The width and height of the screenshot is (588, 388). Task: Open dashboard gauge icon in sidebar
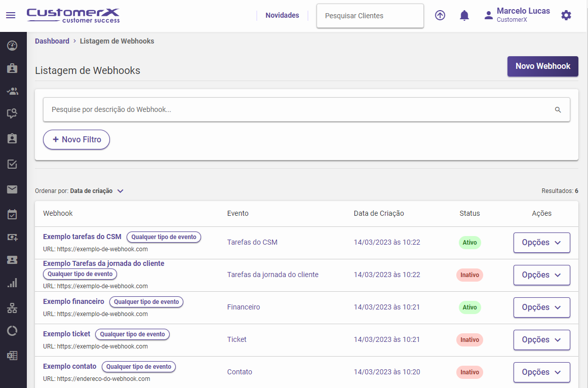[x=12, y=46]
